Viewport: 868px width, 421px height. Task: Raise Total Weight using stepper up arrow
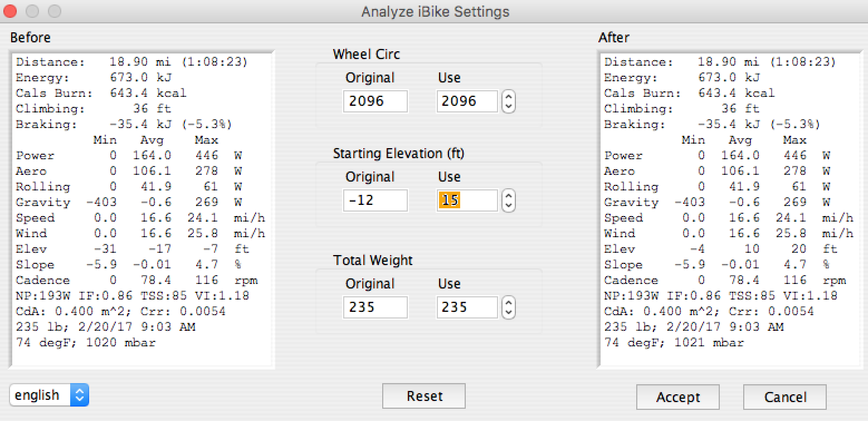click(508, 302)
